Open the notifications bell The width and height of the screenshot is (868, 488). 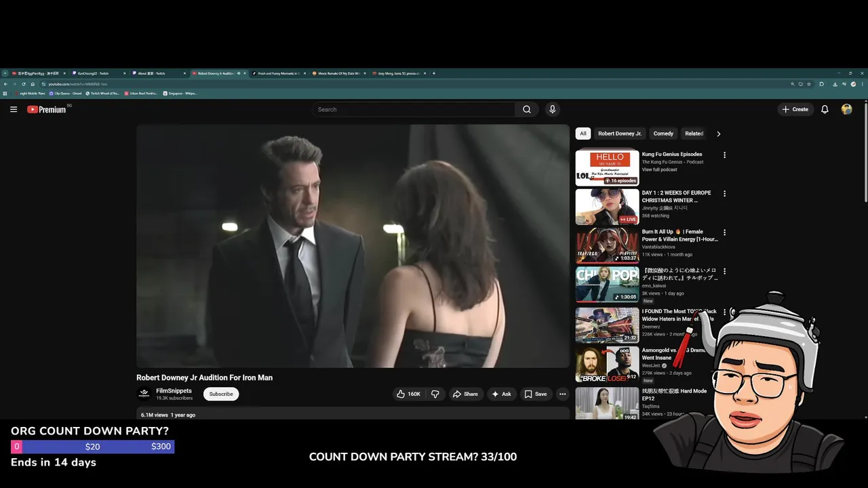pos(825,109)
